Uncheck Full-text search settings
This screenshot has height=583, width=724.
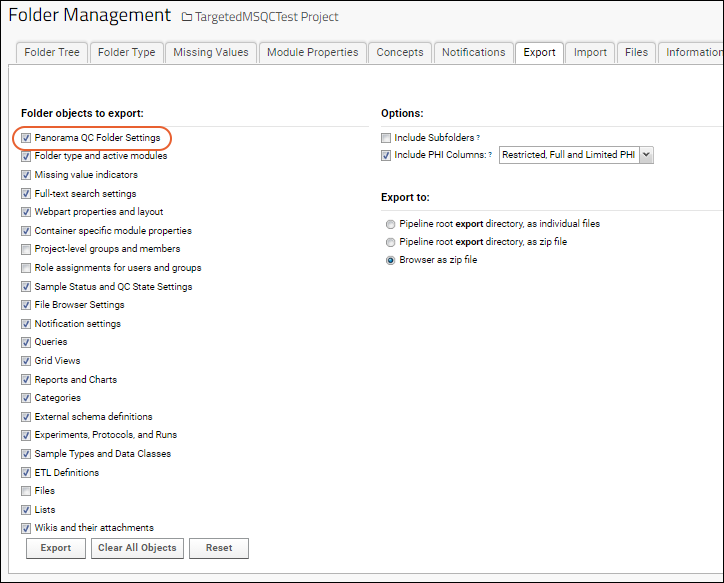tap(26, 194)
